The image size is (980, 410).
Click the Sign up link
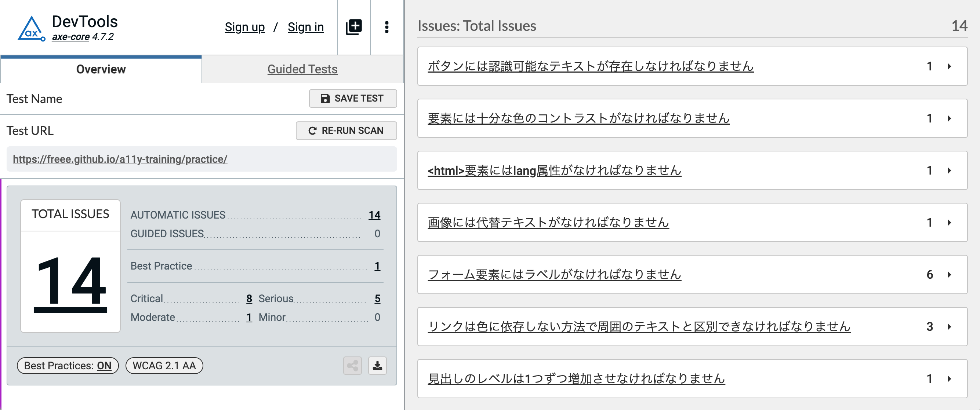(244, 27)
